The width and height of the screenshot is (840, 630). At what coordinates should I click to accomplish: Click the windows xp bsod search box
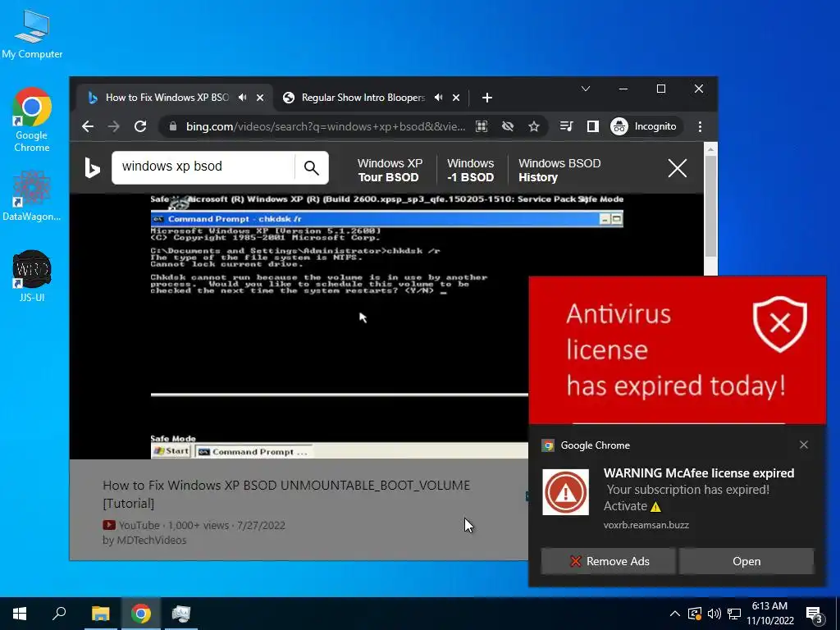pos(203,167)
